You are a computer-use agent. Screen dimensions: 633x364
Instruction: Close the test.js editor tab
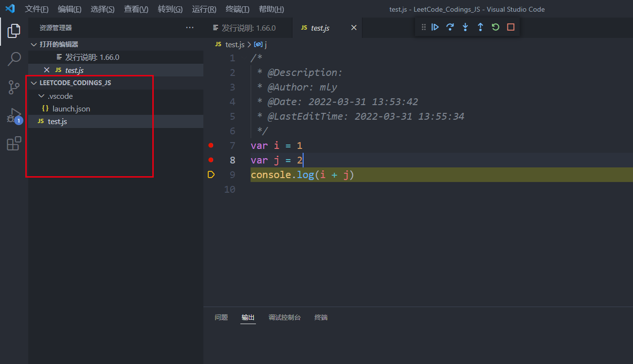(354, 28)
